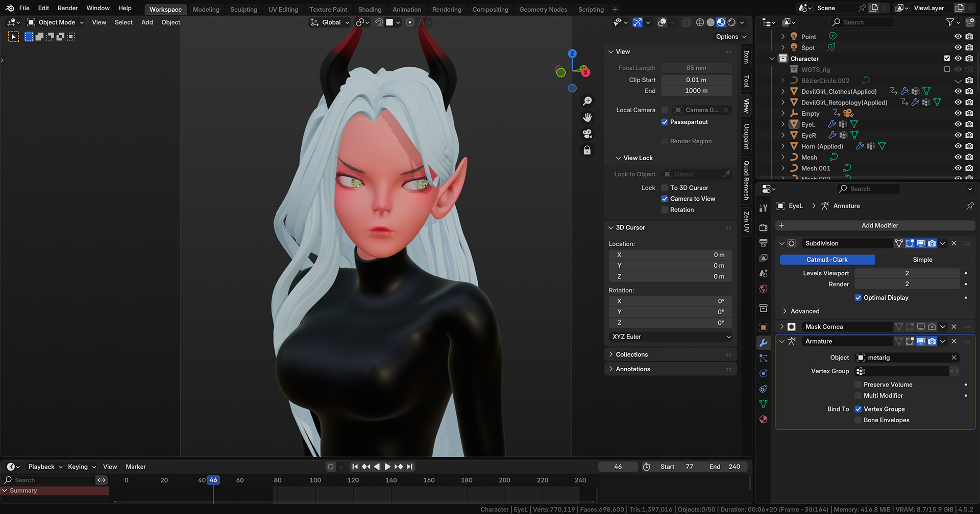Open the Particles properties tab icon
The height and width of the screenshot is (514, 980).
(764, 358)
